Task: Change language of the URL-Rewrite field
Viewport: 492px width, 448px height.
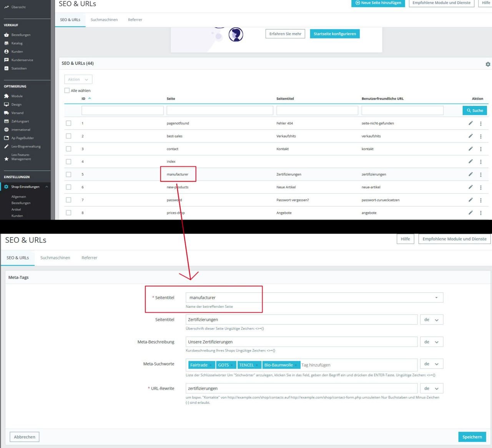Action: [x=432, y=388]
